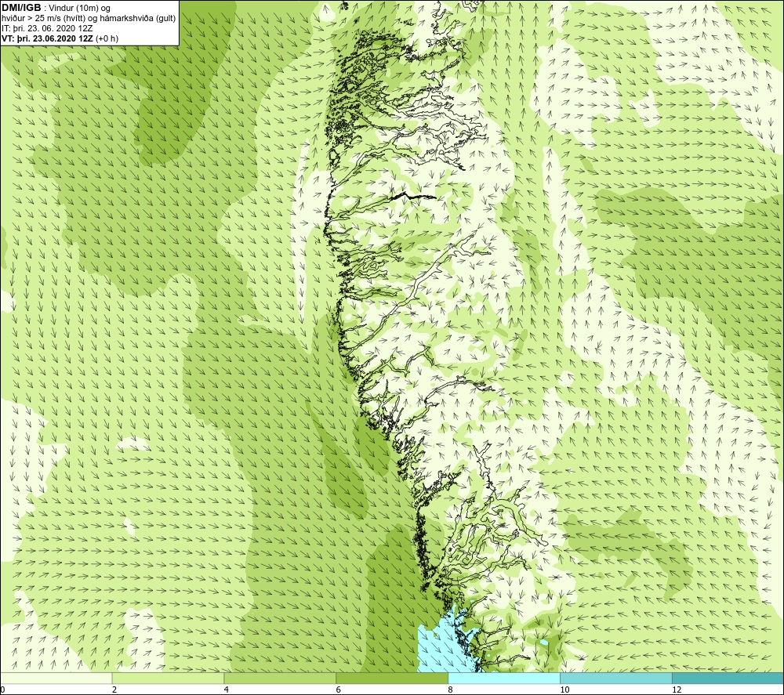Click the legend scale label "6"
The height and width of the screenshot is (695, 784).
pyautogui.click(x=339, y=690)
